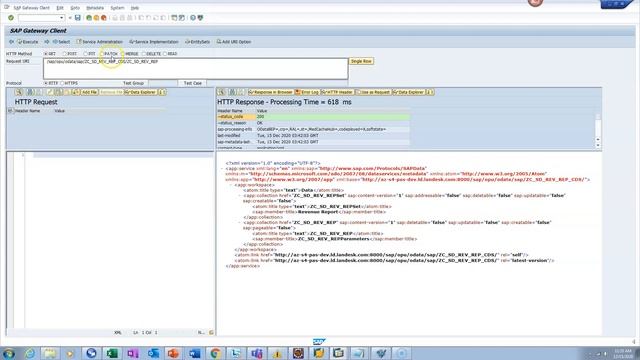
Task: Click the Help question mark icon
Action: point(193,18)
